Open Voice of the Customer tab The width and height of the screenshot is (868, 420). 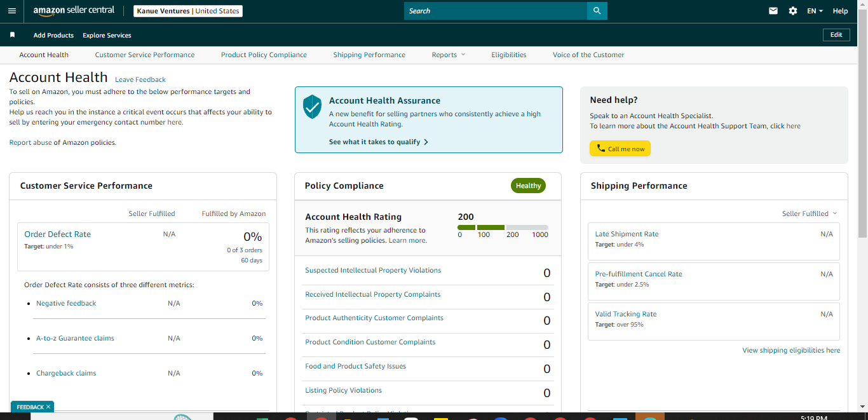588,55
